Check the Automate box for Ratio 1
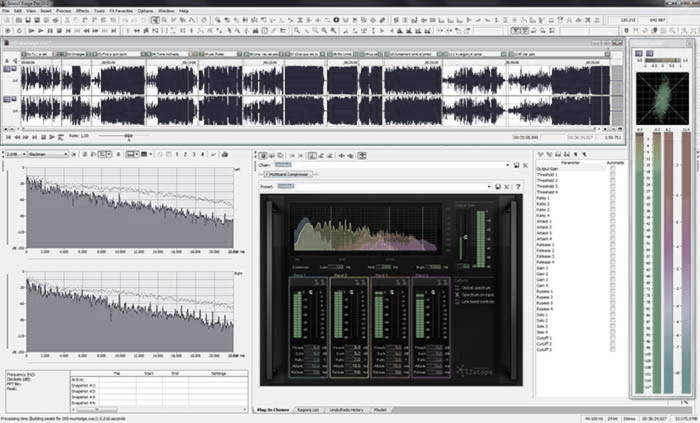 (612, 198)
